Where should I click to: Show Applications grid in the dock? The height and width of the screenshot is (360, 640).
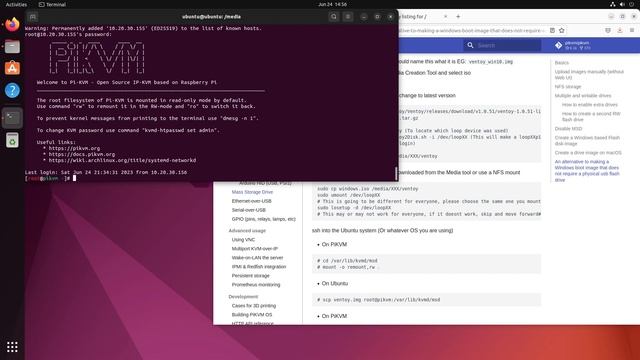pyautogui.click(x=12, y=347)
